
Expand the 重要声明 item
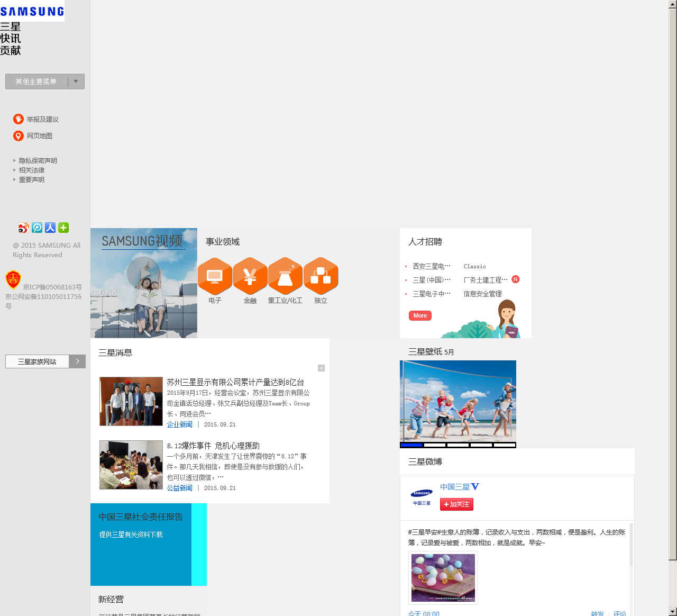click(x=31, y=179)
